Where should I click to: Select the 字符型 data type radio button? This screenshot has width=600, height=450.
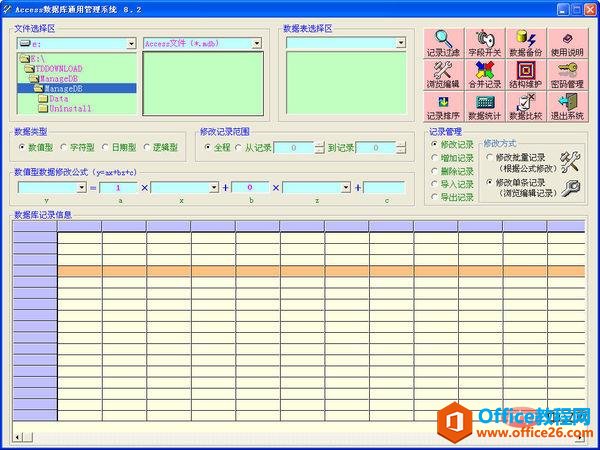coord(65,147)
